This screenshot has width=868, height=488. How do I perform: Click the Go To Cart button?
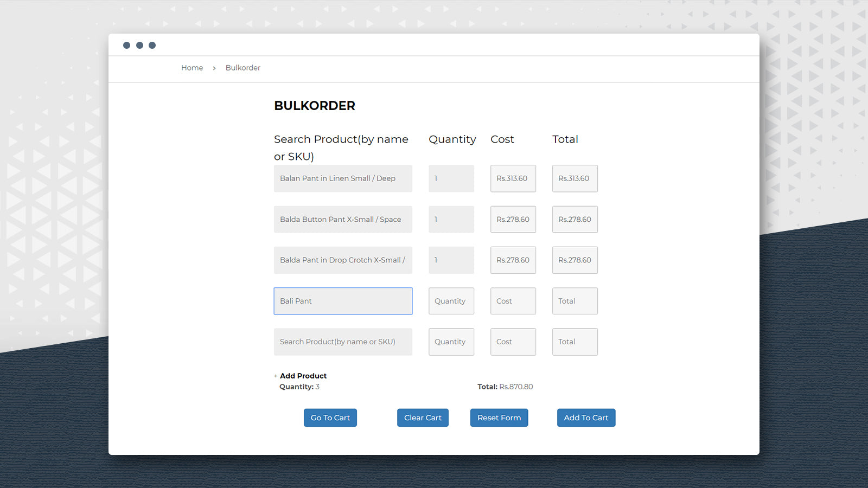click(x=330, y=418)
